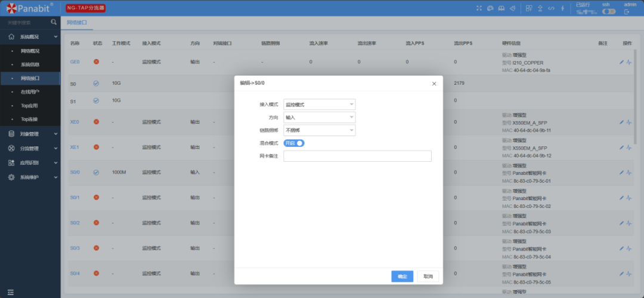Click the sidebar collapse icon at bottom left
The image size is (644, 298).
pos(11,292)
